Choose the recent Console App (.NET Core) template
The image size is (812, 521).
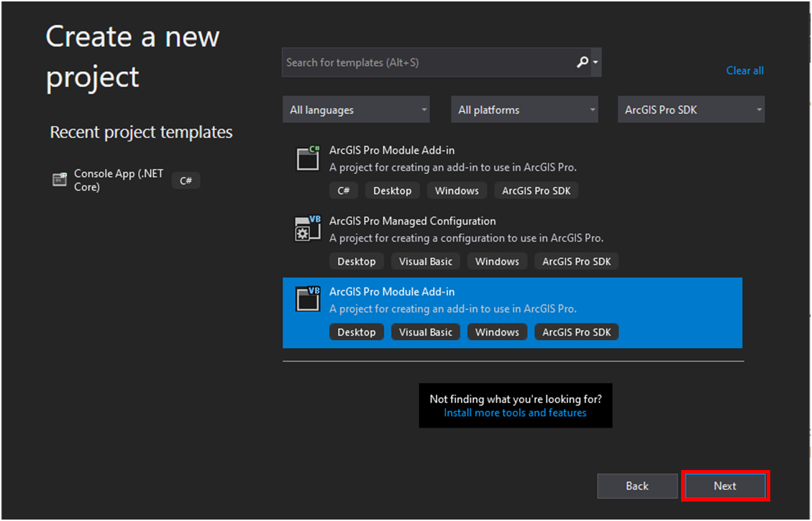(x=119, y=180)
